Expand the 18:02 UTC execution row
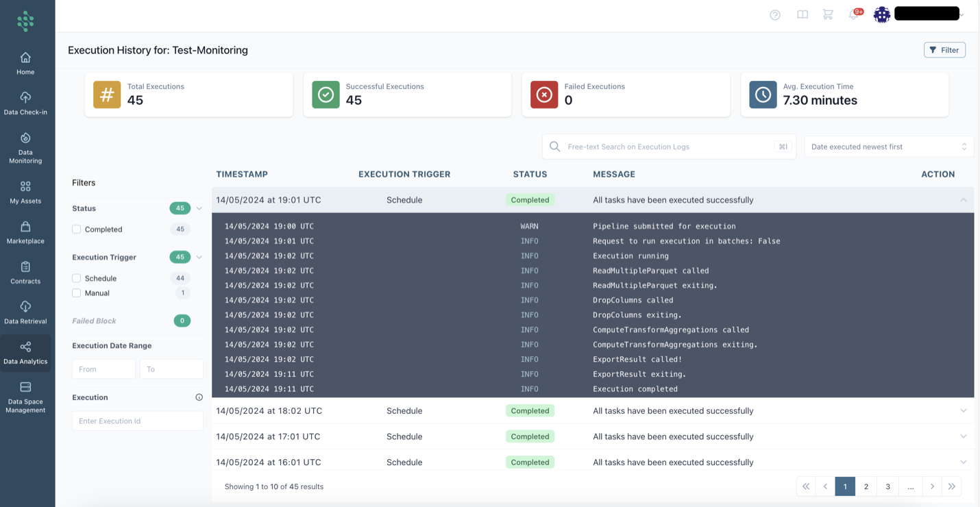Screen dimensions: 980x507 click(x=963, y=411)
